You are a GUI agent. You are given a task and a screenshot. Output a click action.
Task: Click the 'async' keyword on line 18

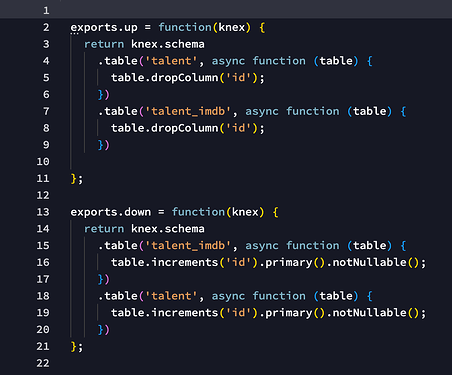coord(228,296)
